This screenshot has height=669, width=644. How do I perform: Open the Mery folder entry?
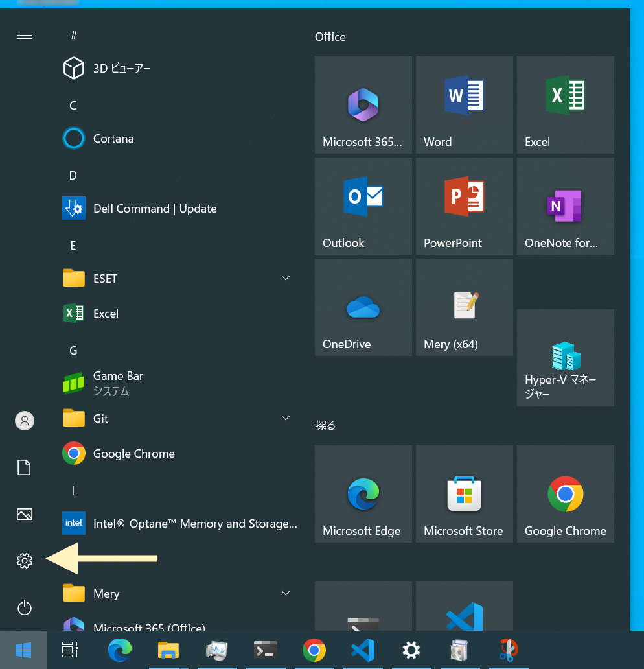point(179,594)
